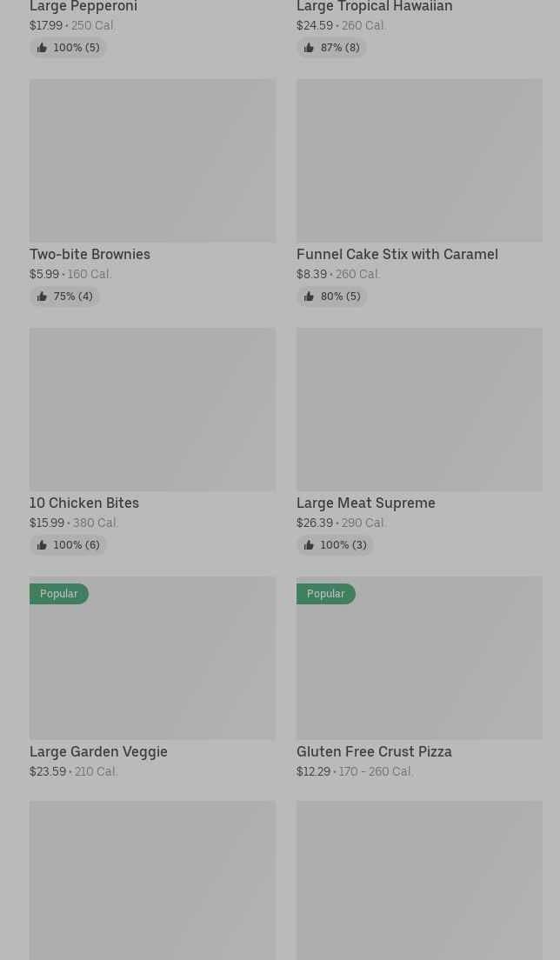Viewport: 560px width, 960px height.
Task: Select the 10 Chicken Bites title
Action: [x=84, y=503]
